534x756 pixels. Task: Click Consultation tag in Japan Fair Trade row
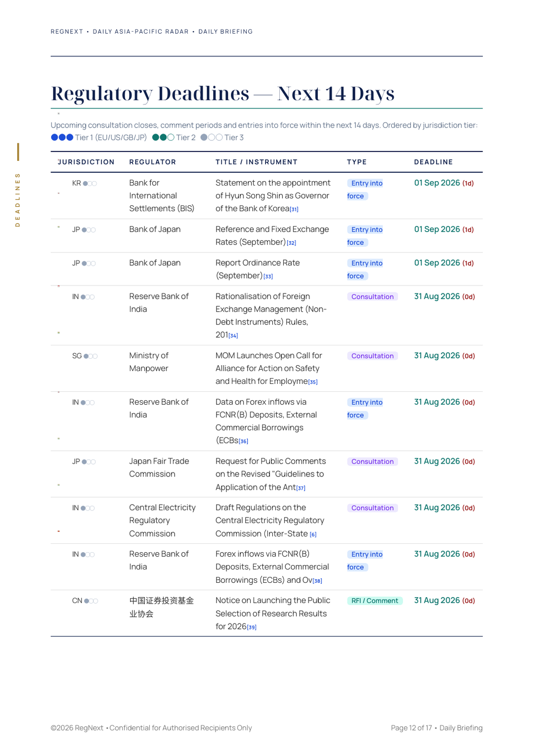point(372,462)
